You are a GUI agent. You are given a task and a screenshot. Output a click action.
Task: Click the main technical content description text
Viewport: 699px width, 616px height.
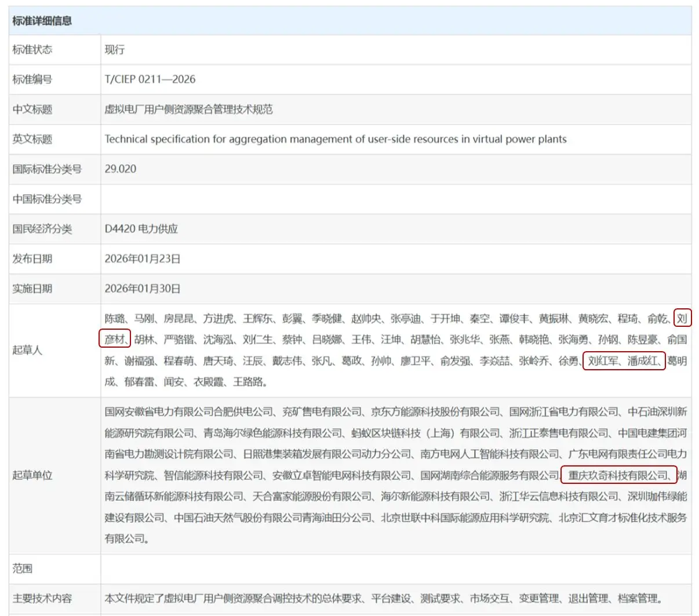tap(383, 599)
